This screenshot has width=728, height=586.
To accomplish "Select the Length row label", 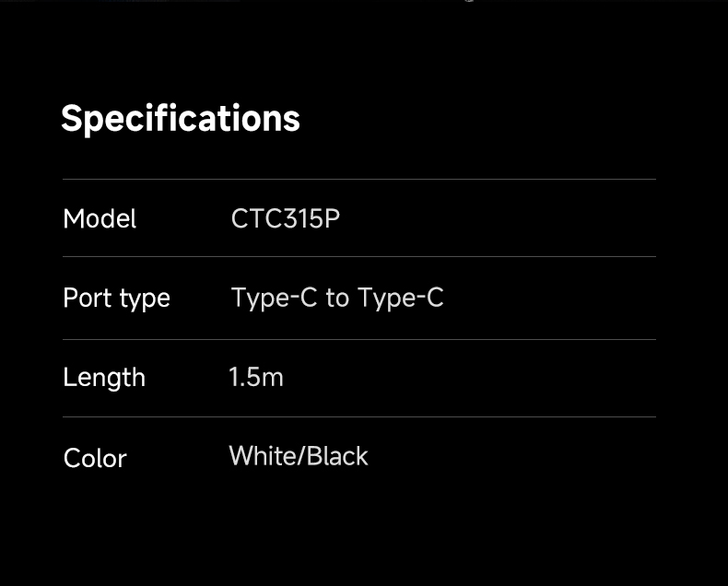I will click(x=104, y=378).
